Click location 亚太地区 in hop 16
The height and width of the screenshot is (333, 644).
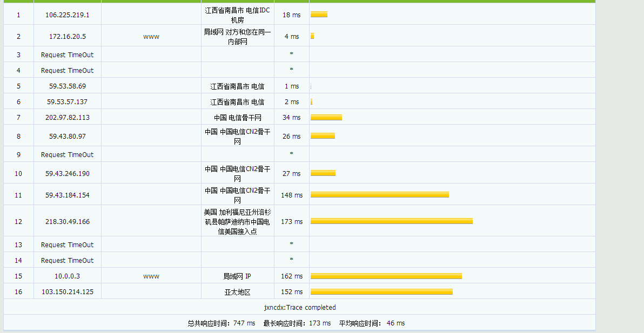[237, 292]
